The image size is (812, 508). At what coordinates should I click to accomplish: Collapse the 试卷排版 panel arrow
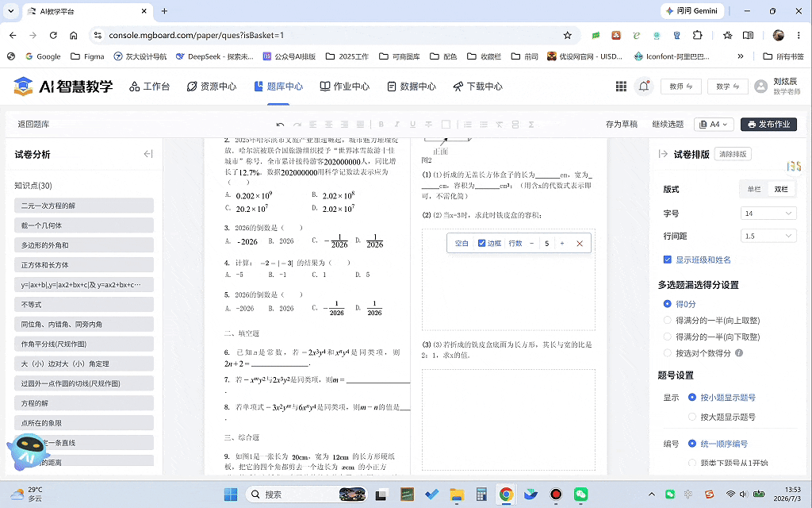click(663, 154)
